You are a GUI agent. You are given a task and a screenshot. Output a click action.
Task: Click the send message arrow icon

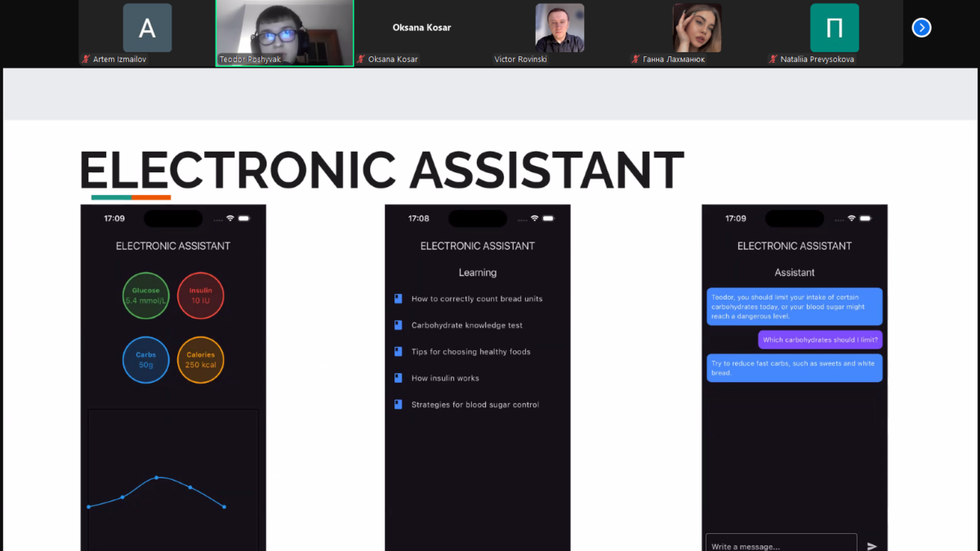pyautogui.click(x=871, y=545)
